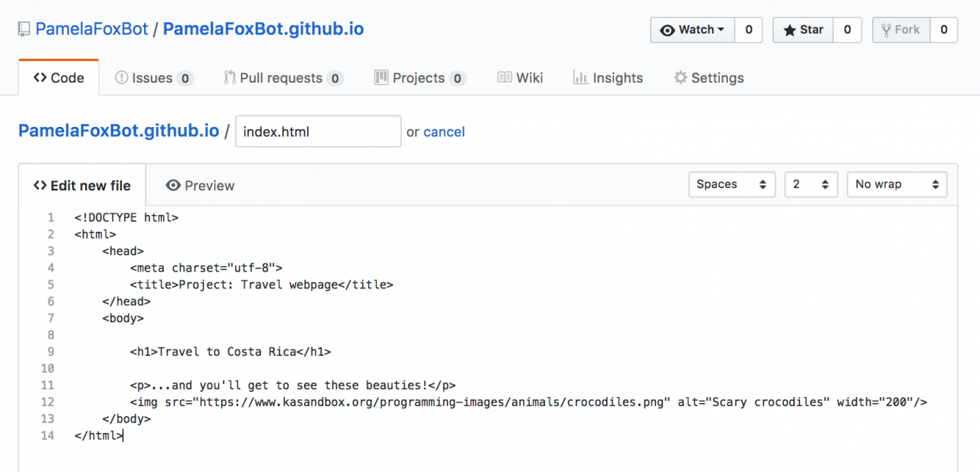
Task: Click the Insights bar graph icon
Action: [580, 77]
